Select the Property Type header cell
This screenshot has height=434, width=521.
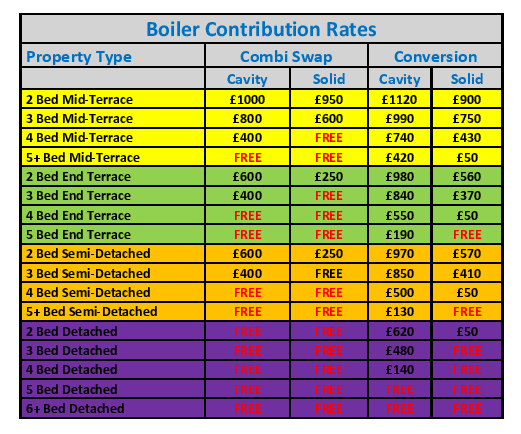[113, 56]
